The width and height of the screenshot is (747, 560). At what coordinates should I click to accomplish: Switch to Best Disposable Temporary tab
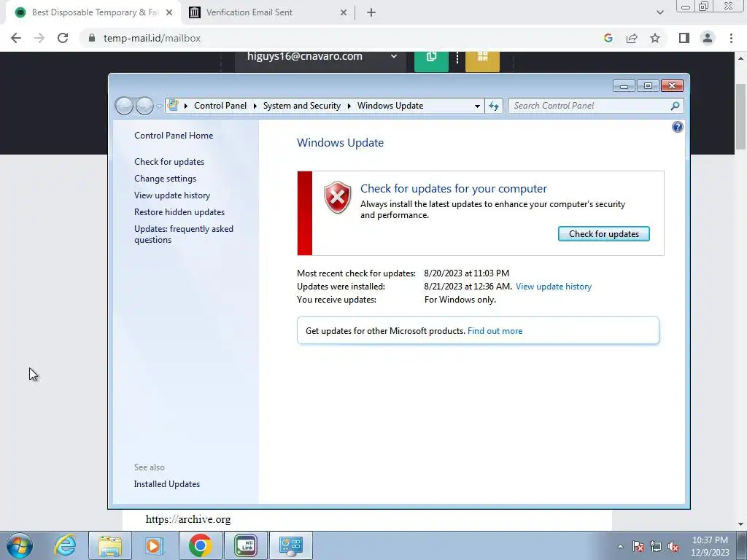pyautogui.click(x=93, y=12)
